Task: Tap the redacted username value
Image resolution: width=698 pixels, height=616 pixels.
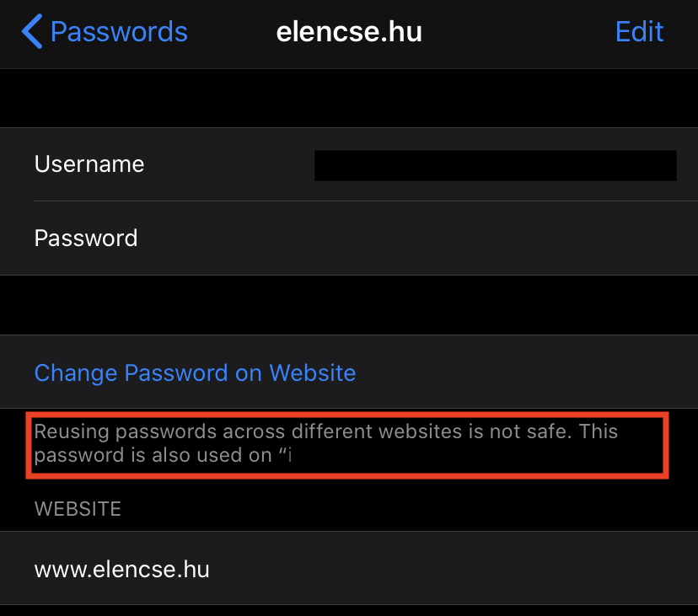Action: tap(495, 165)
